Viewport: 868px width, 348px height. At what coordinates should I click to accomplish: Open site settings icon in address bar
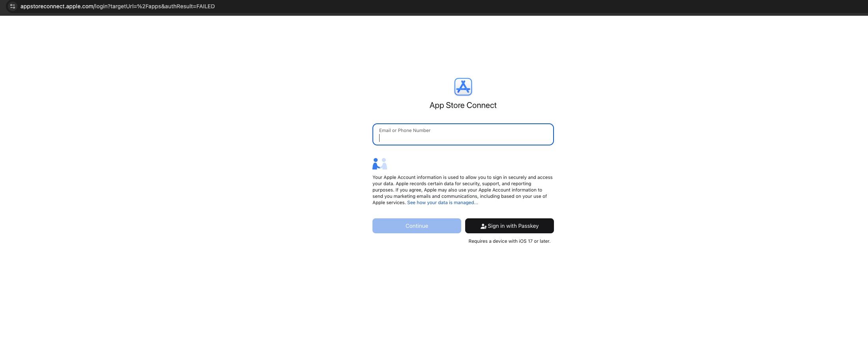pyautogui.click(x=13, y=6)
